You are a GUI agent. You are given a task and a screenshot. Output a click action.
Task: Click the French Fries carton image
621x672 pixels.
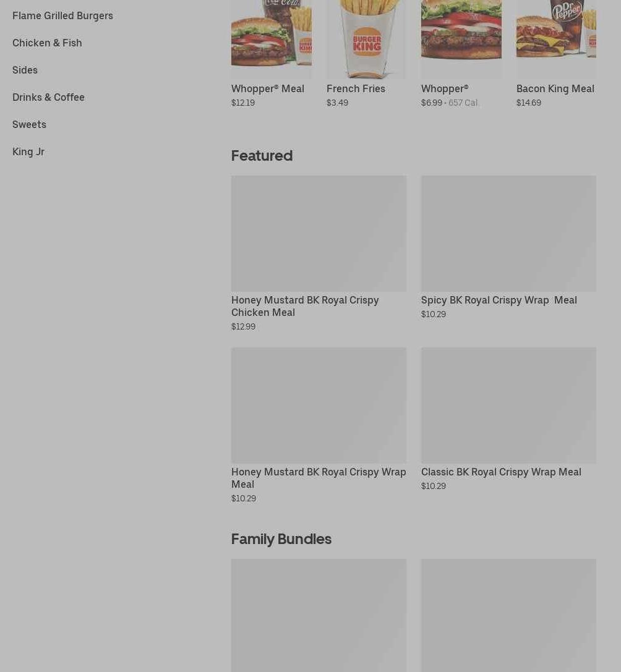click(367, 39)
